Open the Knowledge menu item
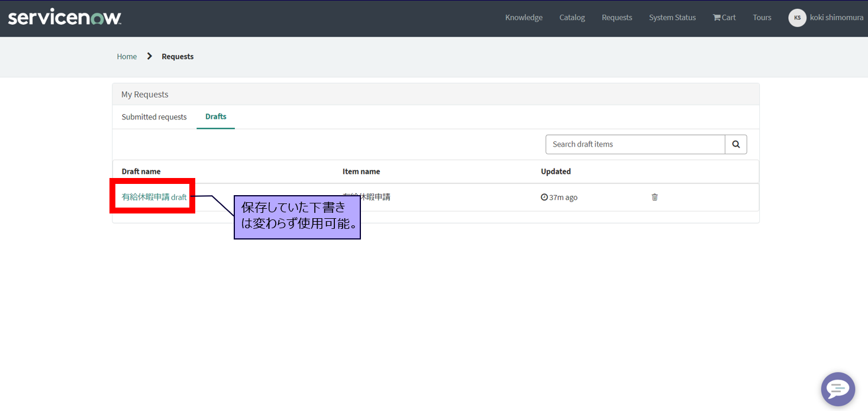The width and height of the screenshot is (868, 411). coord(524,18)
